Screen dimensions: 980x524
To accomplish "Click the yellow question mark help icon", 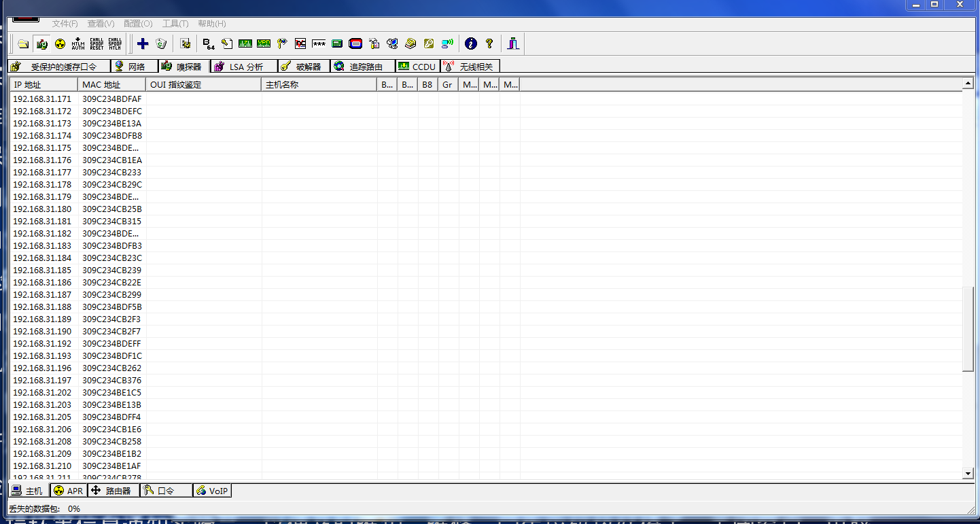I will [x=489, y=44].
